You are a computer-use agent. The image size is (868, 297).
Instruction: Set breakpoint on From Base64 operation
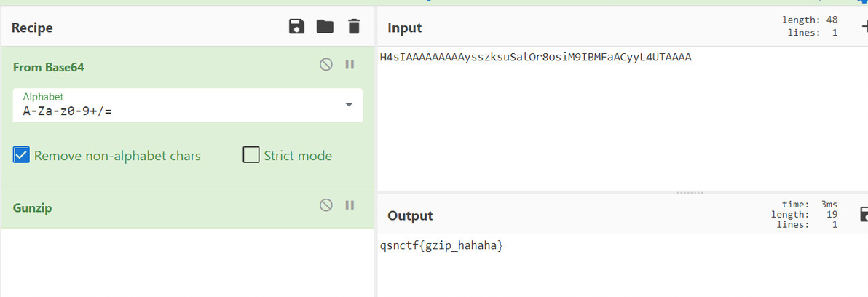pos(349,65)
